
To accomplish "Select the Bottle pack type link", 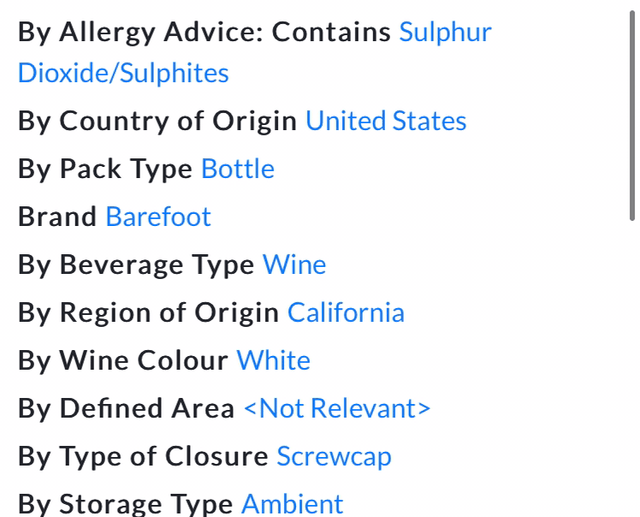I will tap(238, 169).
